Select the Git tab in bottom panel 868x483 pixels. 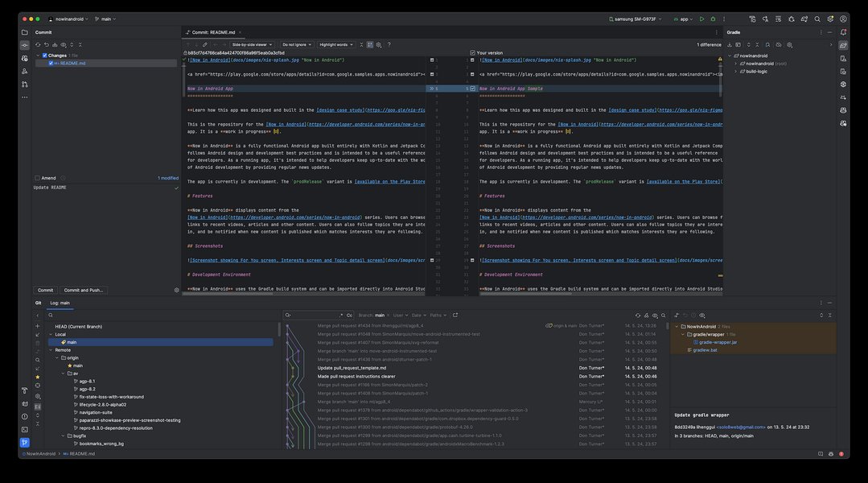coord(38,303)
